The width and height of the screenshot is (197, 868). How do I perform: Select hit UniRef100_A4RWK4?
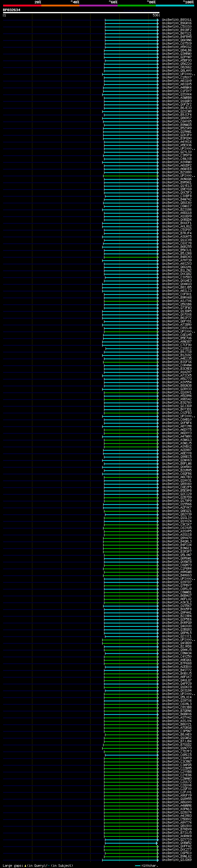[x=176, y=88]
